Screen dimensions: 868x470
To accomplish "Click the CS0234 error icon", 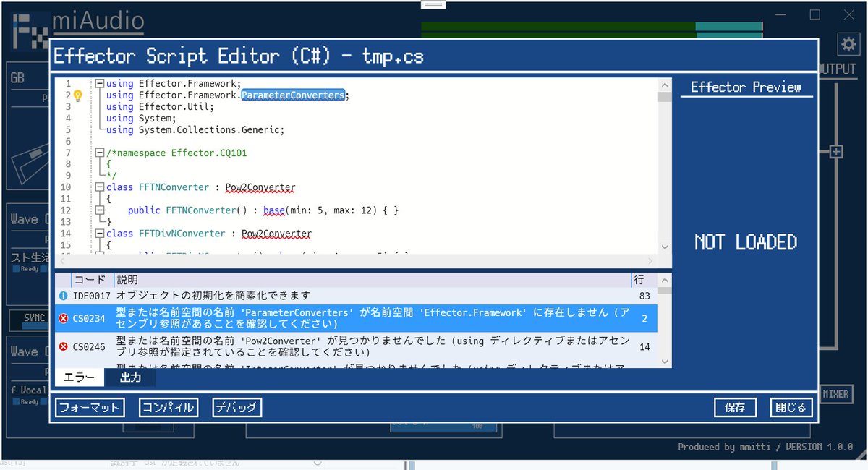I will (63, 319).
